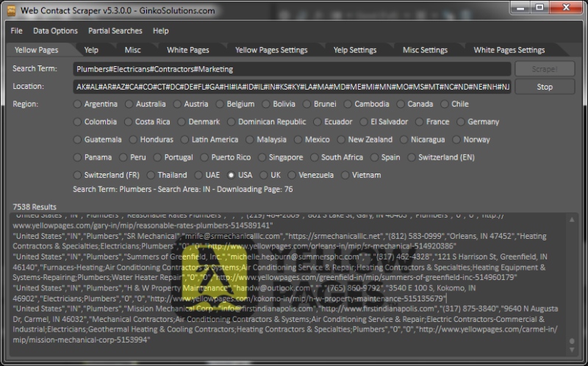This screenshot has height=366, width=588.
Task: Open the Misc Settings tab
Action: 425,50
